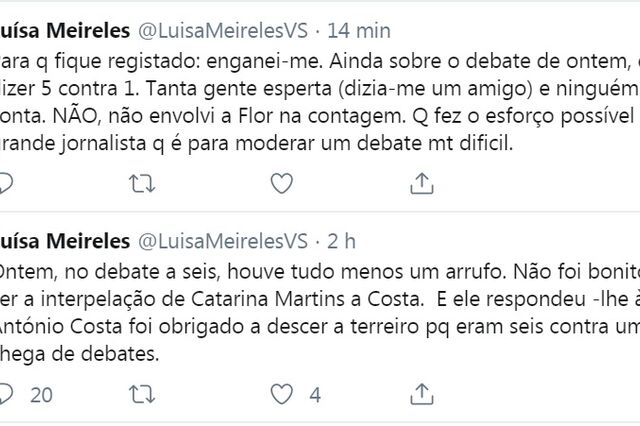640x426 pixels.
Task: Open the tweet starting 'para q fique registado'
Action: tap(320, 102)
